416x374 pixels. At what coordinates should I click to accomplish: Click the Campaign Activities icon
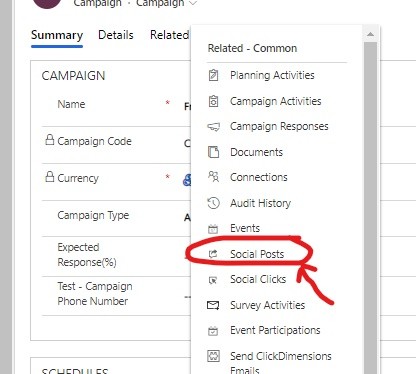pos(213,101)
